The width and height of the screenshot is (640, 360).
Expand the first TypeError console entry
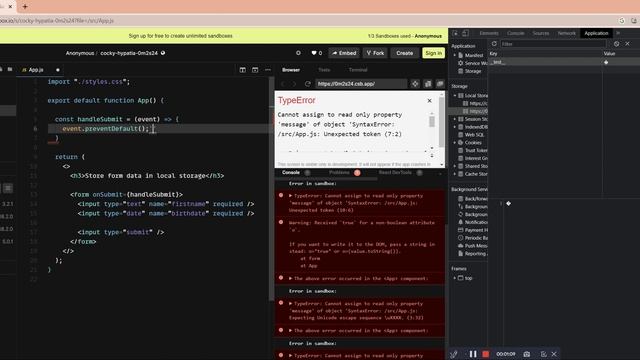click(x=291, y=196)
